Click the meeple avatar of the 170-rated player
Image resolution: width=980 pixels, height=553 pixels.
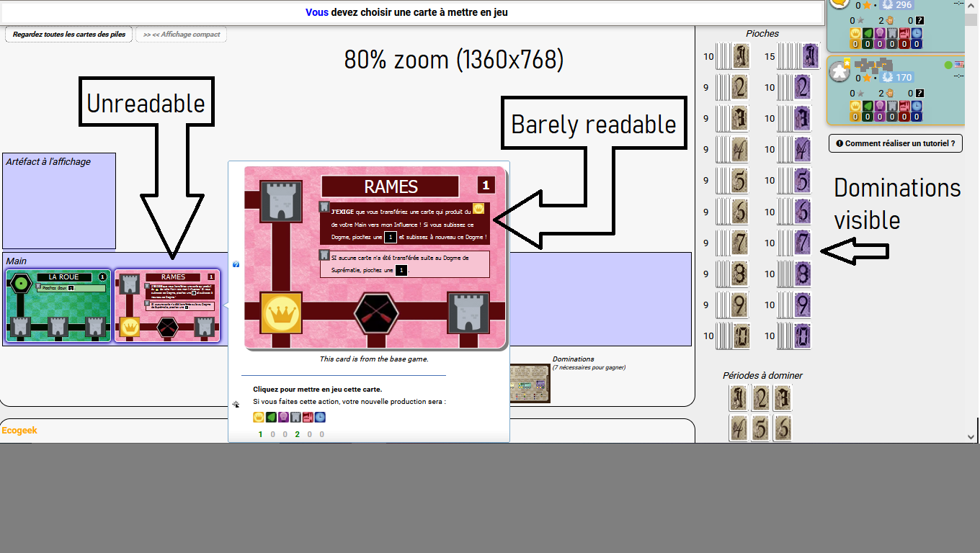click(x=839, y=72)
